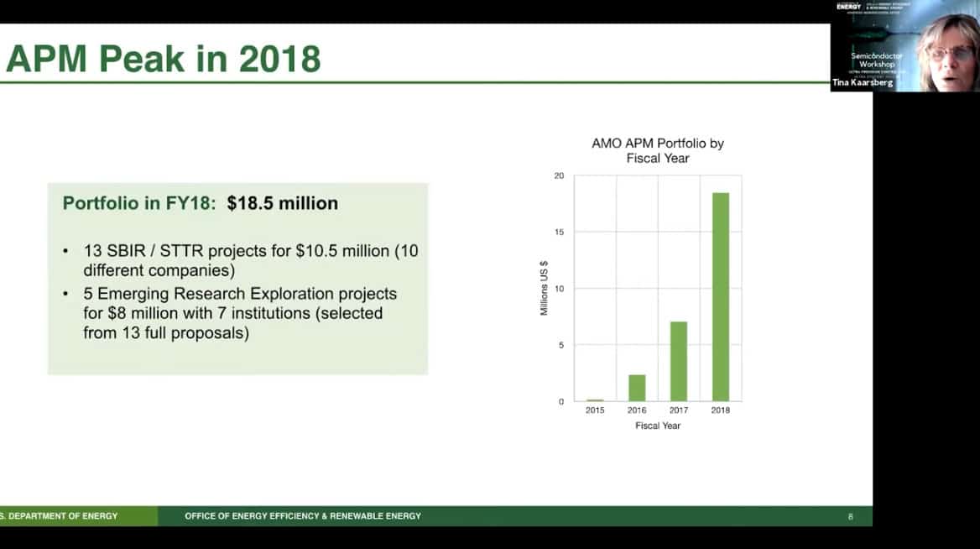Select the 2016 bar in chart

pyautogui.click(x=637, y=387)
